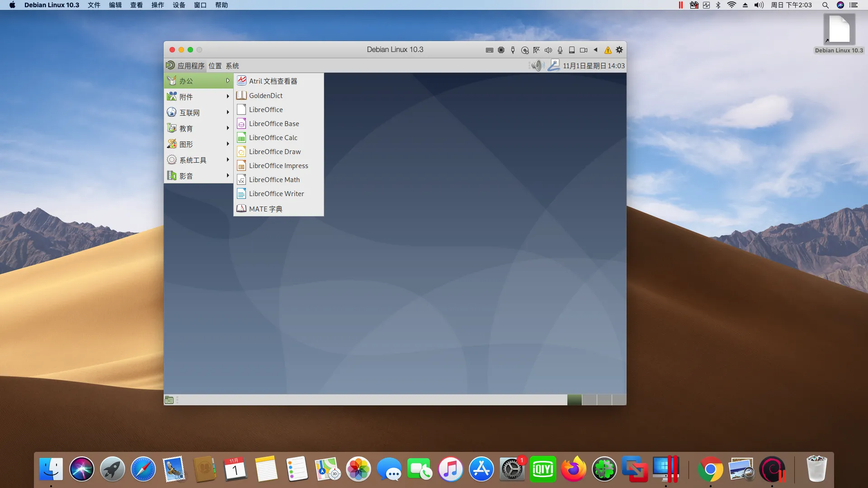
Task: Click the sound speaker icon in VM toolbar
Action: (548, 50)
